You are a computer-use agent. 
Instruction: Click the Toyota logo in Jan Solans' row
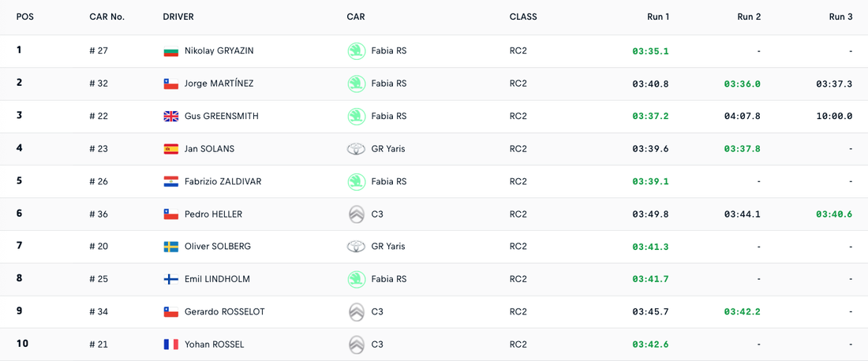[357, 149]
